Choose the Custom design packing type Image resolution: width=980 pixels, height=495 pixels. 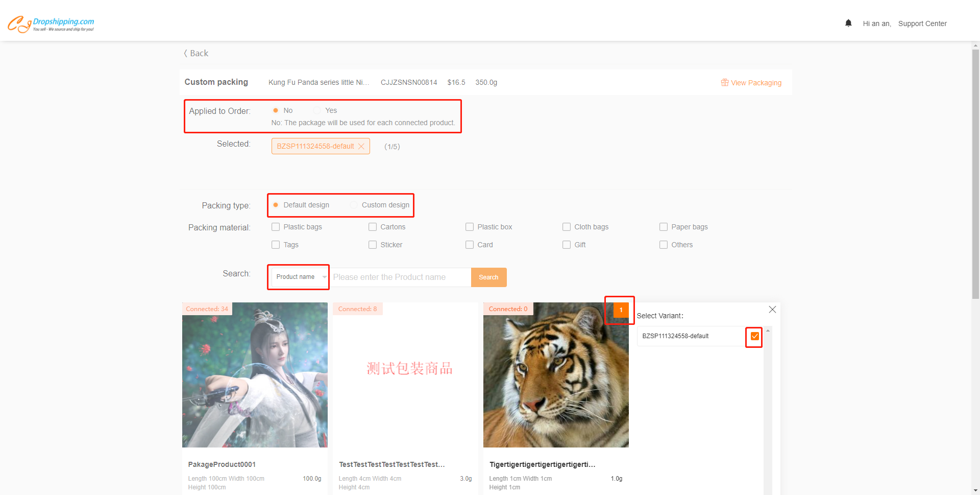(x=354, y=205)
